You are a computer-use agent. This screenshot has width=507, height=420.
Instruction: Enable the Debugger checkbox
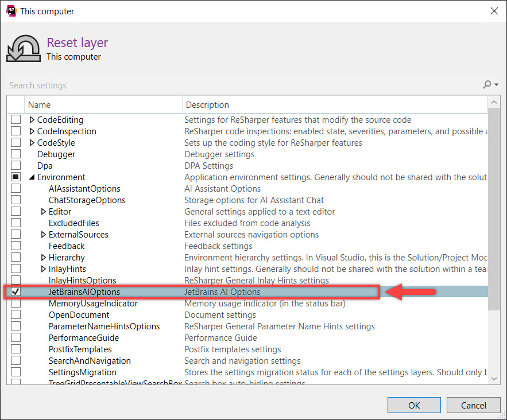coord(16,154)
